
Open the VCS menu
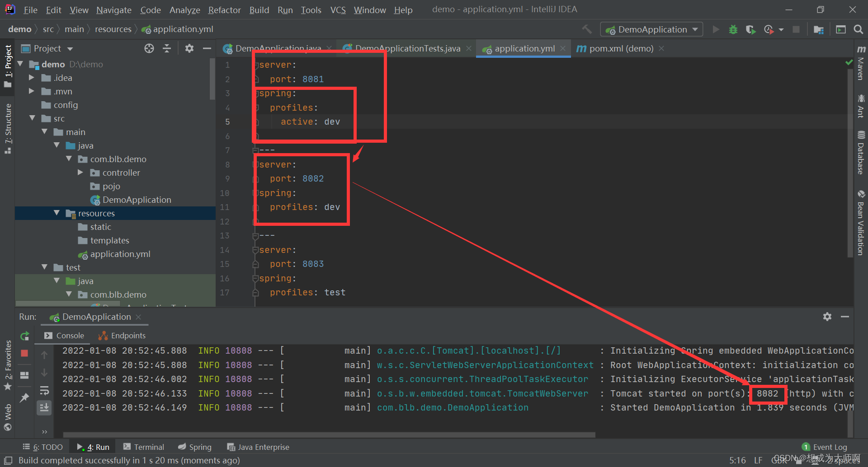click(x=338, y=10)
